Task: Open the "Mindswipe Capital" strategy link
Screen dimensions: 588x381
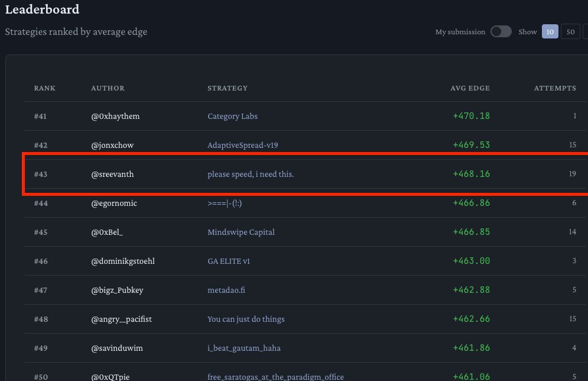Action: pyautogui.click(x=241, y=232)
